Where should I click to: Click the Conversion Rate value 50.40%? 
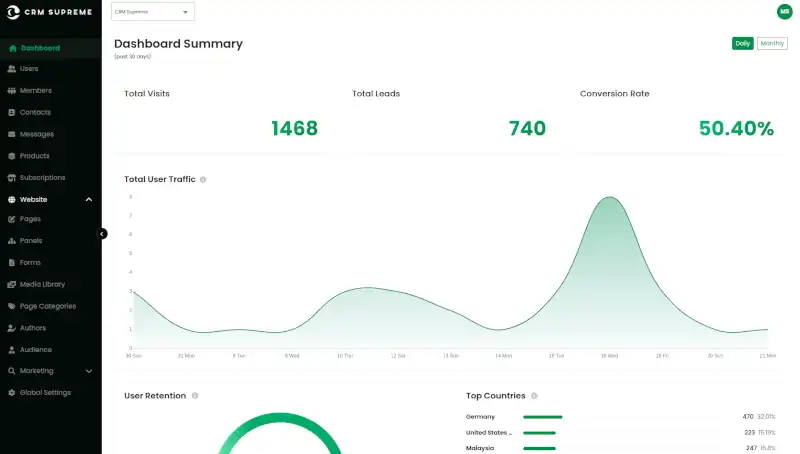736,129
